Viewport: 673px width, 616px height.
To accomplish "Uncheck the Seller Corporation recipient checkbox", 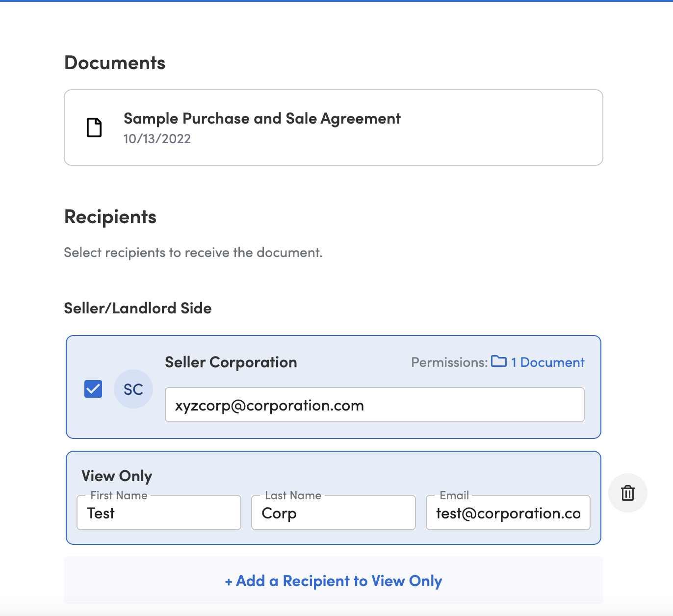I will click(93, 389).
